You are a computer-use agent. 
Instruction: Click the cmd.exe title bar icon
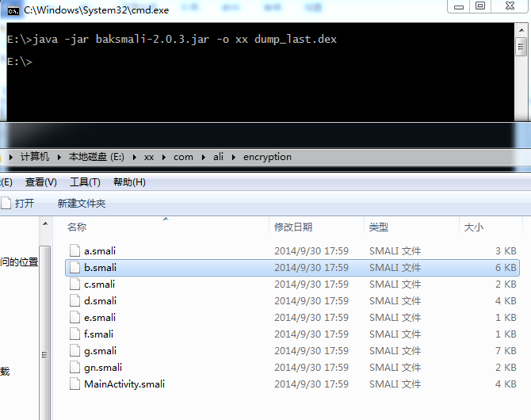[x=13, y=11]
